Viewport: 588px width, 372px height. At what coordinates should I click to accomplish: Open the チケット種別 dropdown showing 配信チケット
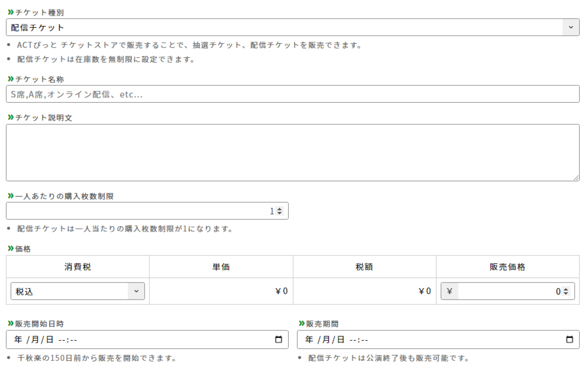pyautogui.click(x=293, y=27)
